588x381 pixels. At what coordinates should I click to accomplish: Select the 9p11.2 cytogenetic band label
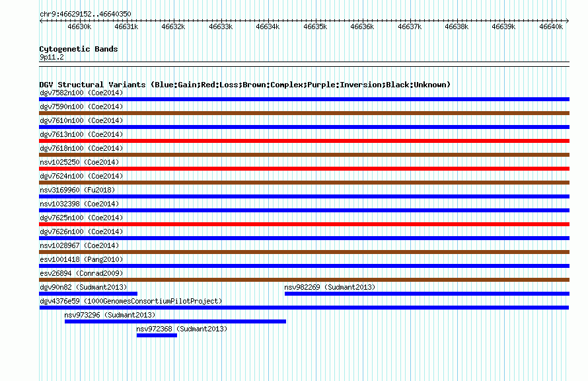coord(52,57)
